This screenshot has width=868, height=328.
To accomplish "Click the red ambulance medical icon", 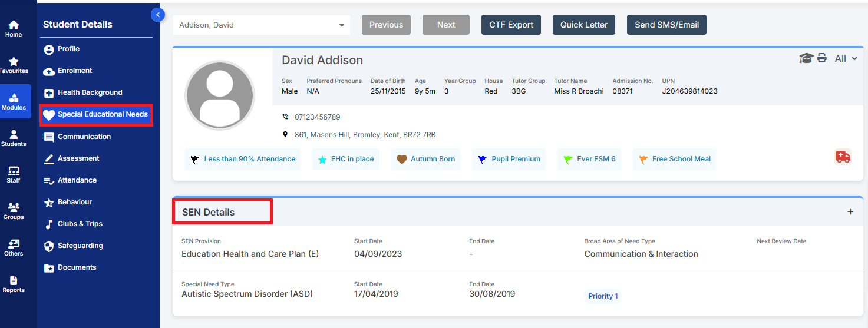I will tap(843, 157).
